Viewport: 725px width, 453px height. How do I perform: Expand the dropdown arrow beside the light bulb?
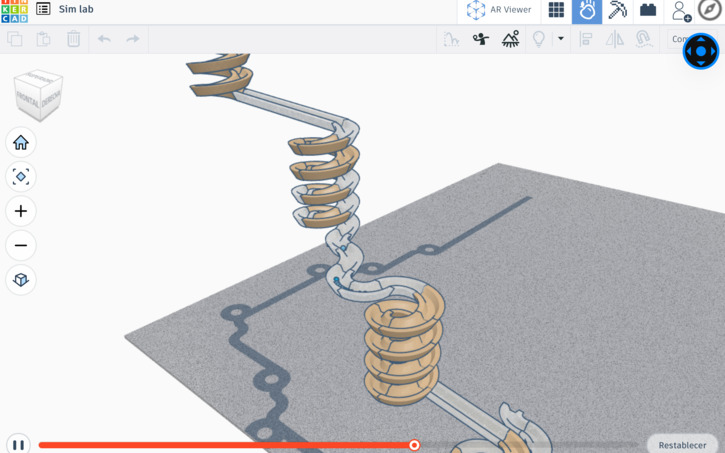tap(561, 39)
